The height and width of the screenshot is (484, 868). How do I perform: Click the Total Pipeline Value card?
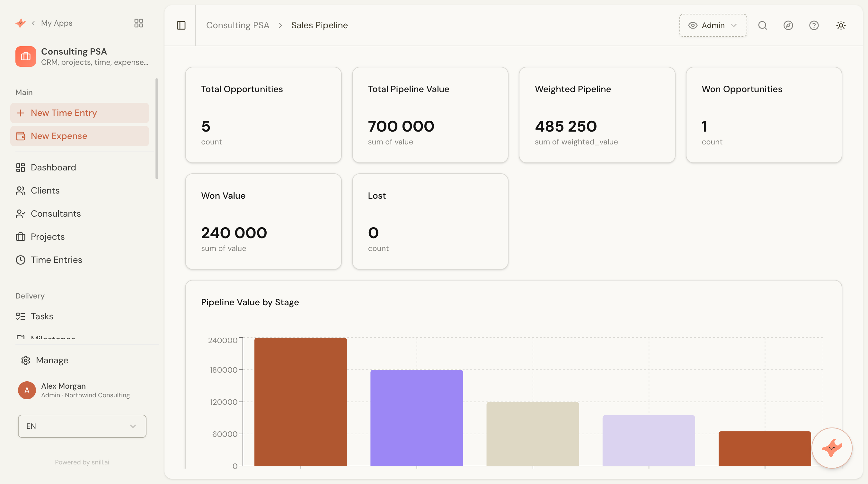[x=430, y=115]
